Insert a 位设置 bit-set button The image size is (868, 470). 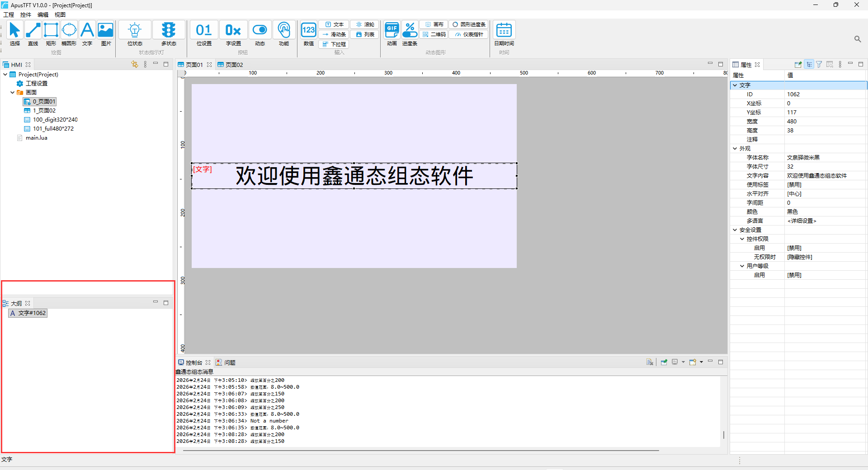204,34
